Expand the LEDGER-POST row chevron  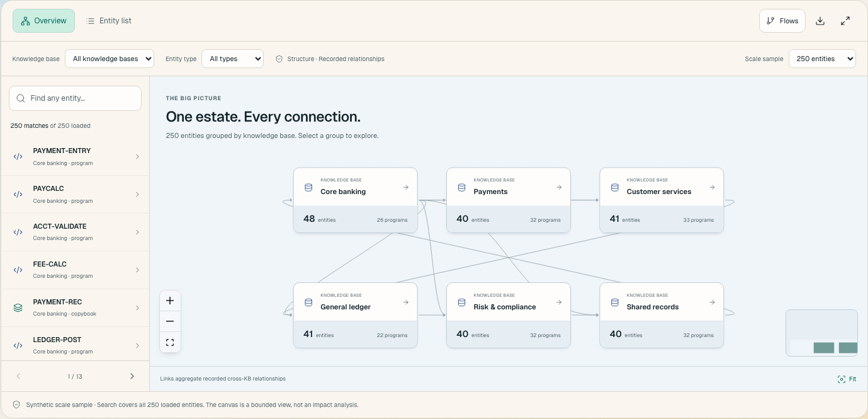[137, 345]
